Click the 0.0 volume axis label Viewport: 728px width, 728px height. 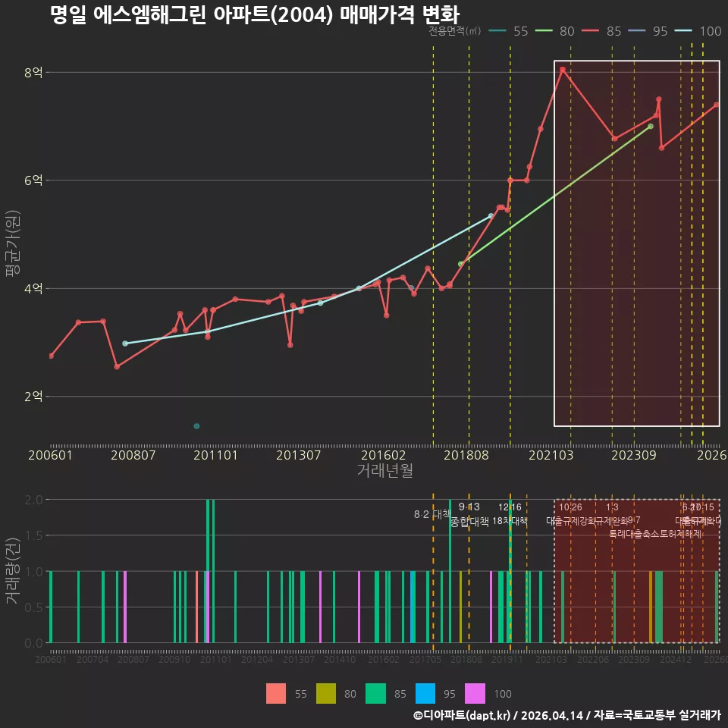(33, 643)
